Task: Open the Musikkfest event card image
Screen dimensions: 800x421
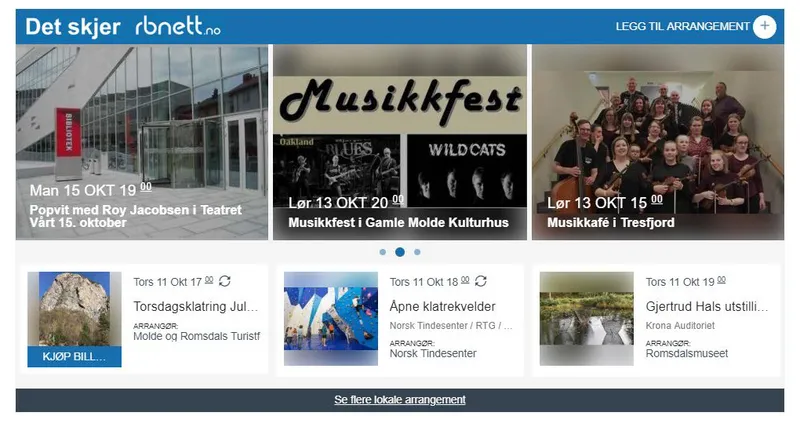Action: 400,142
